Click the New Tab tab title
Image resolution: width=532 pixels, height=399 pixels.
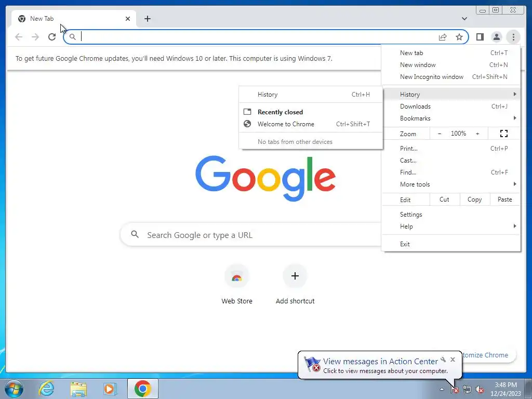coord(42,19)
